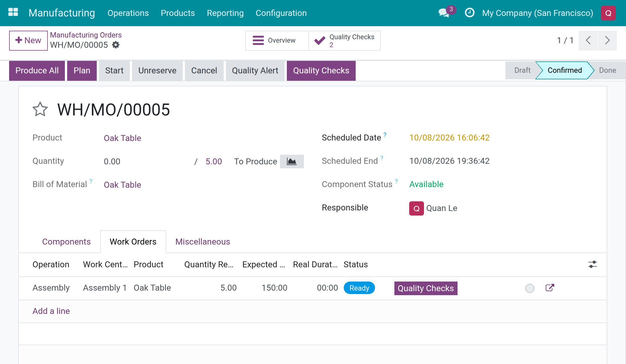Open the forecast chart icon button
This screenshot has height=364, width=626.
click(292, 162)
